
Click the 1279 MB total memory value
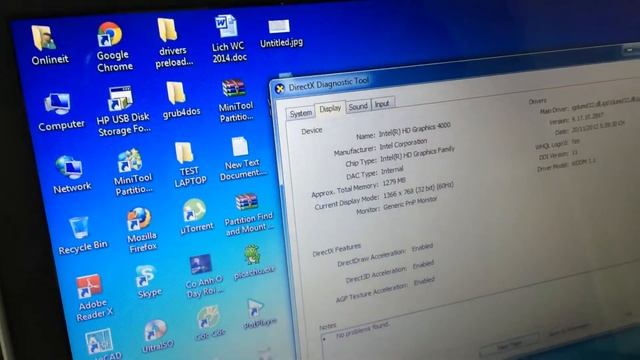tap(394, 182)
